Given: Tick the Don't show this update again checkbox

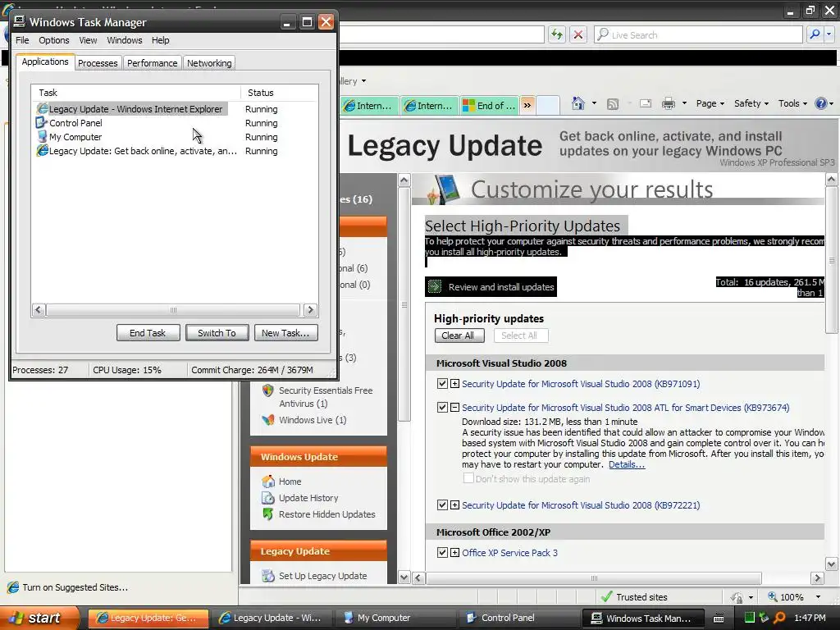Looking at the screenshot, I should [x=468, y=478].
